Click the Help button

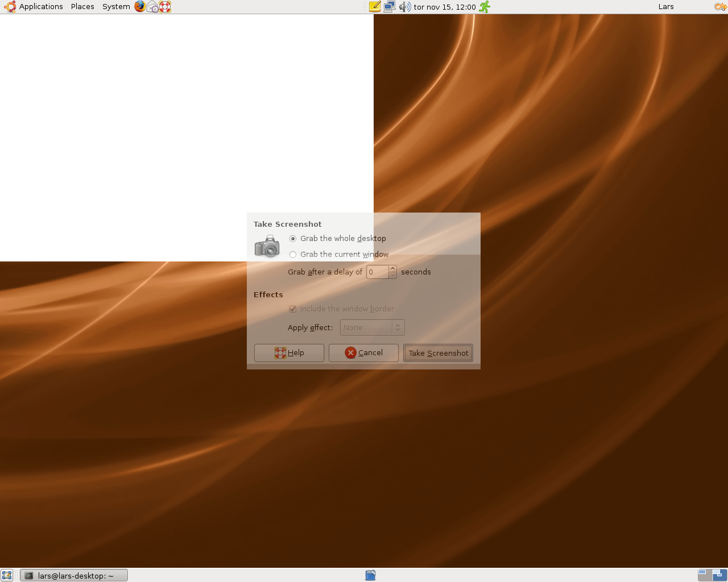pos(289,353)
